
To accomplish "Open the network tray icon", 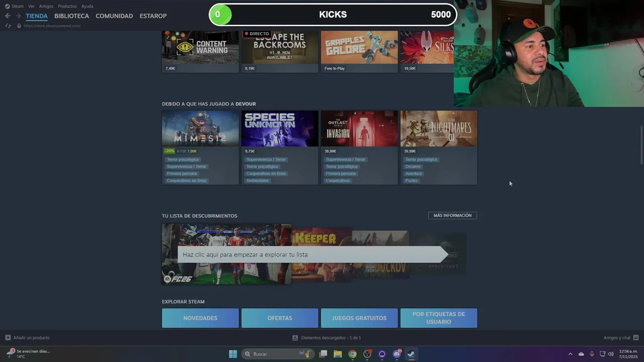I will (x=602, y=354).
